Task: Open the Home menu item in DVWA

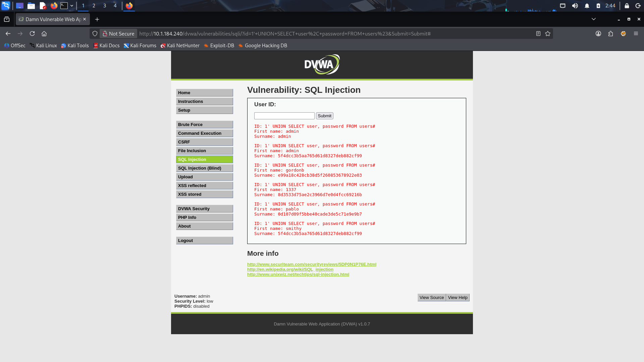Action: (x=205, y=93)
